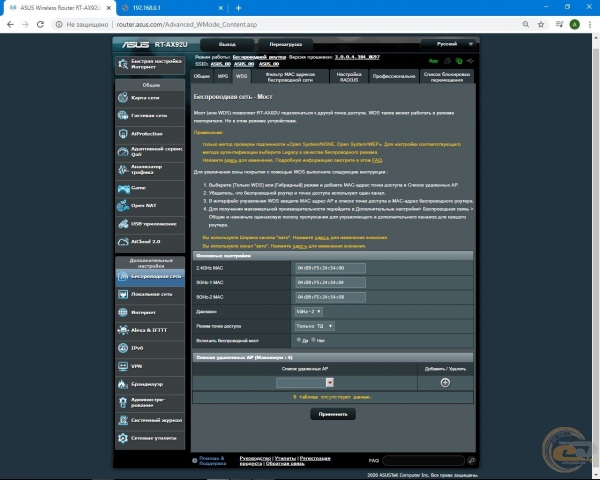Viewport: 600px width, 480px height.
Task: Open the Chrome profile avatar
Action: pyautogui.click(x=574, y=24)
